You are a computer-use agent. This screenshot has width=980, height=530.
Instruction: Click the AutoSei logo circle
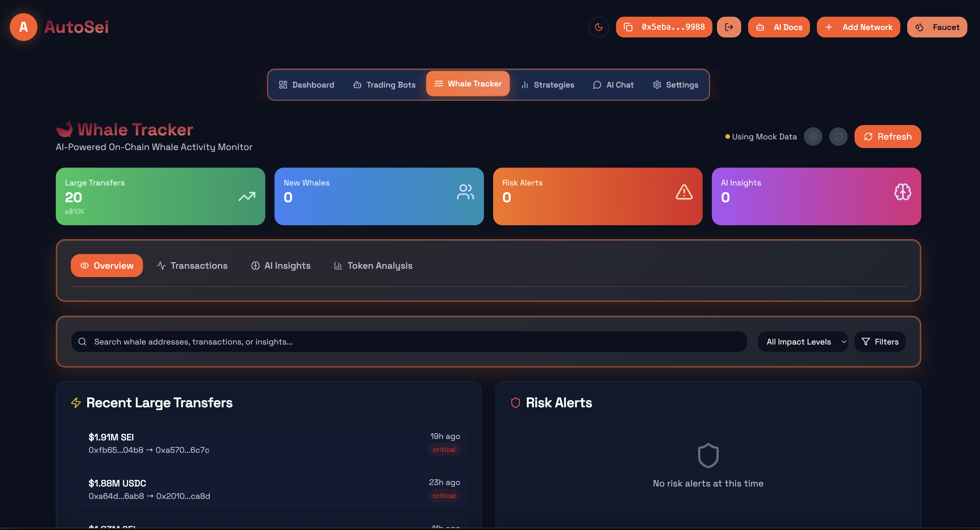[24, 27]
